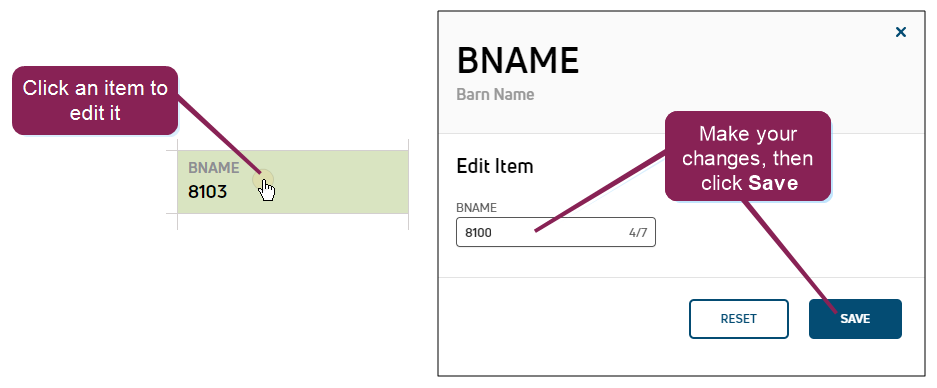Select the green BNAME 8103 item cell
The height and width of the screenshot is (388, 937).
tap(293, 182)
